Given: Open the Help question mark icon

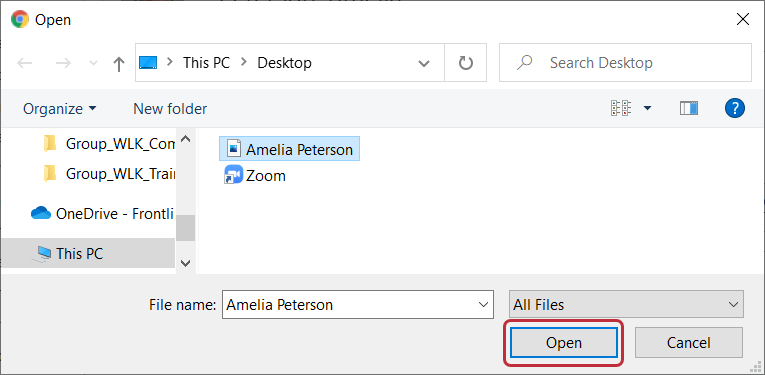Looking at the screenshot, I should tap(735, 108).
